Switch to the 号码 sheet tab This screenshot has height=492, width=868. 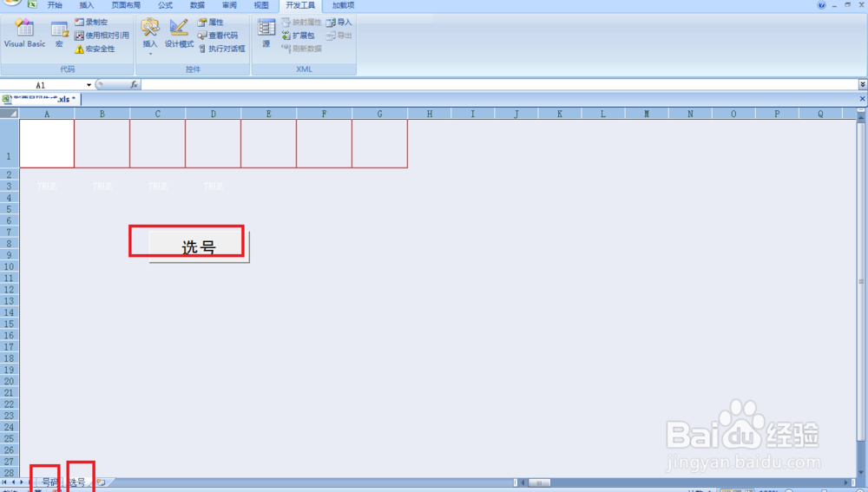tap(49, 482)
